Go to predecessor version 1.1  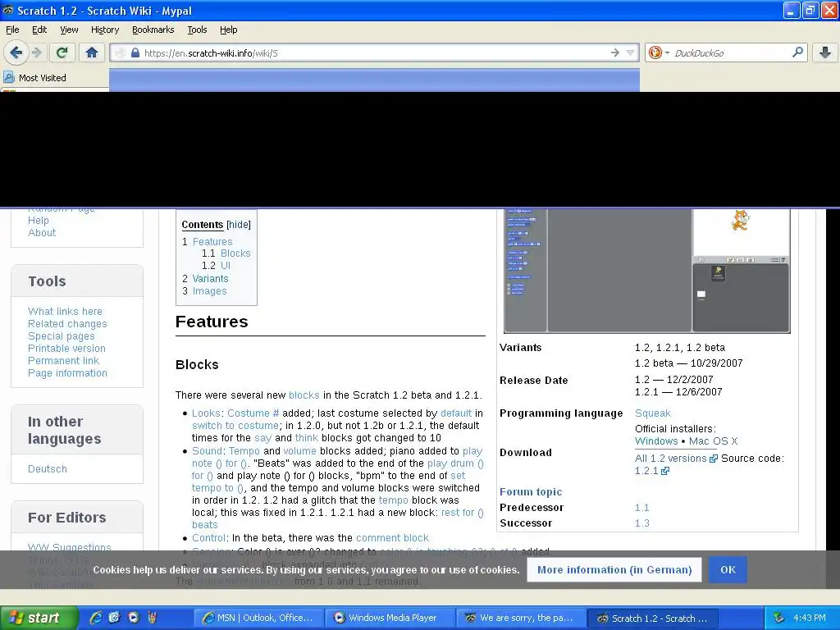pyautogui.click(x=641, y=507)
